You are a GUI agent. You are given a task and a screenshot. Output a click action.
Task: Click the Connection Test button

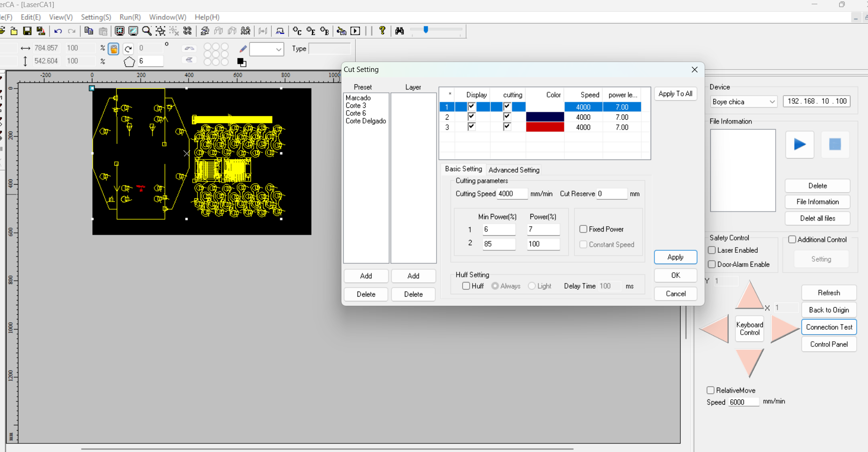point(829,327)
